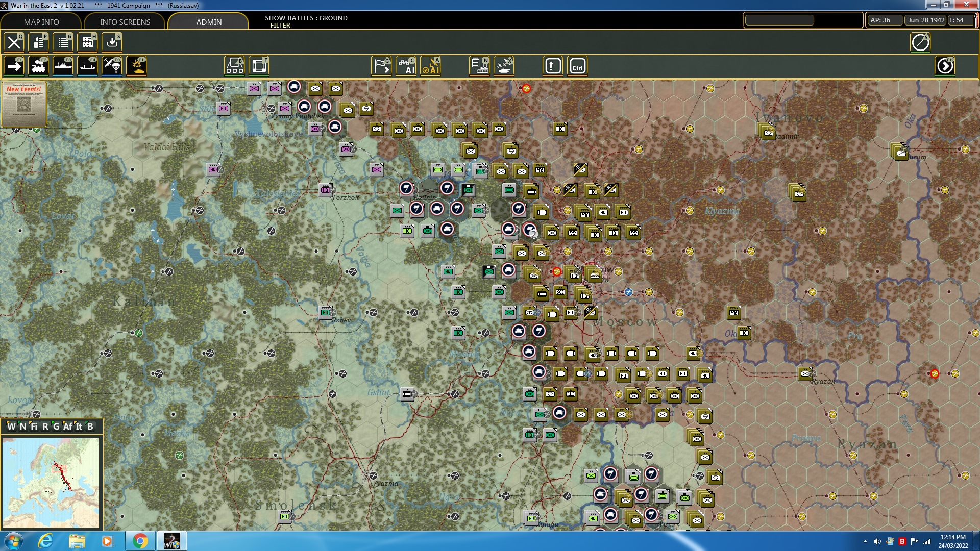Open Google Chrome from taskbar
The height and width of the screenshot is (551, 980).
(140, 541)
